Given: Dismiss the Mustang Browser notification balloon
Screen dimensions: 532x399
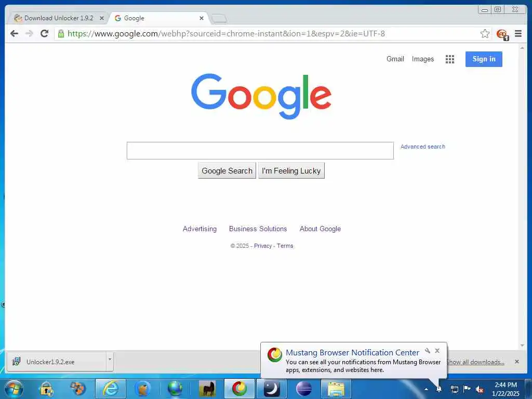Looking at the screenshot, I should (x=437, y=351).
